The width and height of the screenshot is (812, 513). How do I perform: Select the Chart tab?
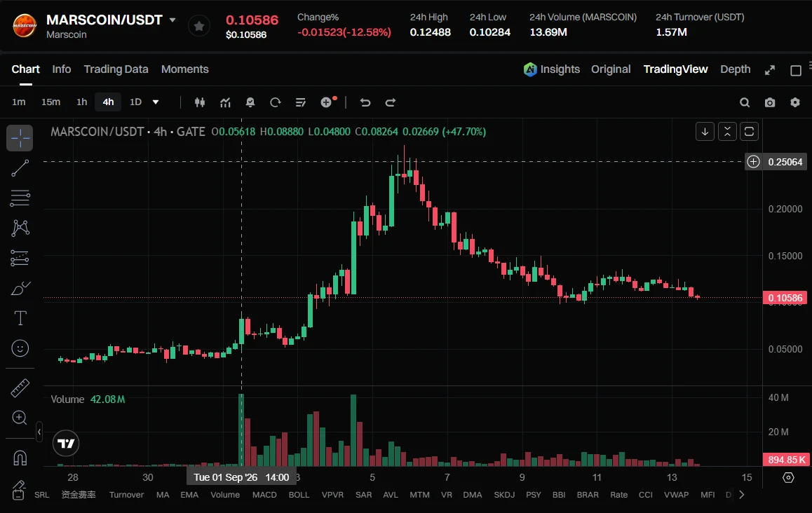click(25, 69)
